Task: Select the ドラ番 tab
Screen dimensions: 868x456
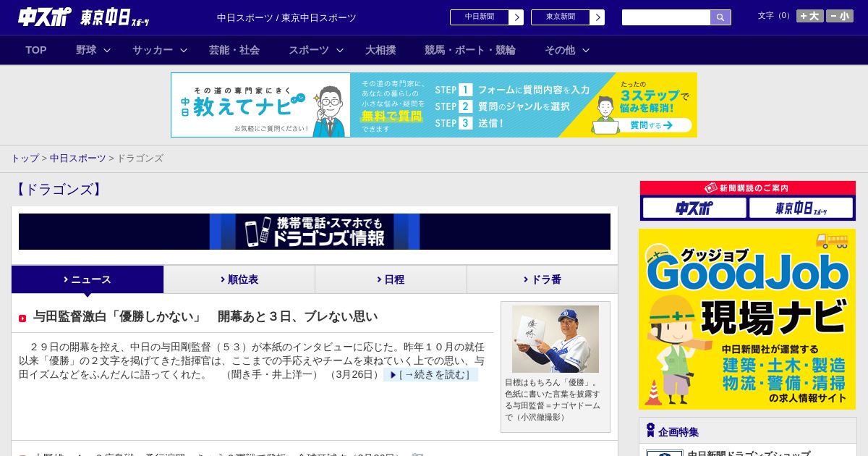Action: pyautogui.click(x=542, y=279)
